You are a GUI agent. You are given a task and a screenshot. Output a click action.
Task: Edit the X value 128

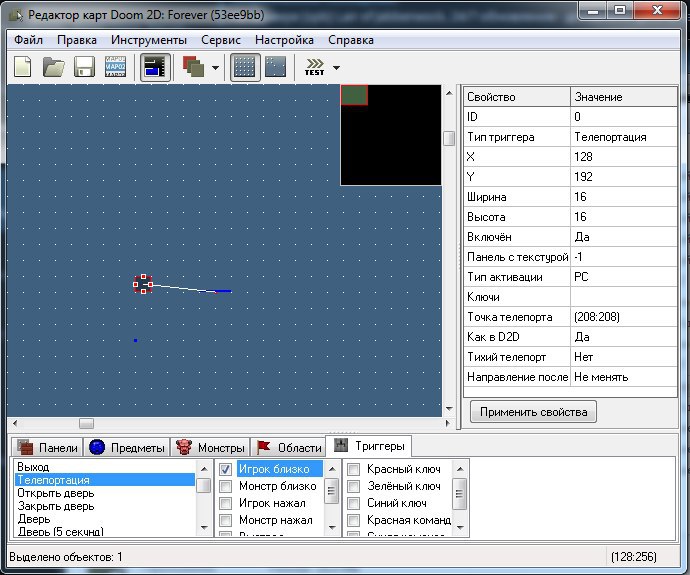click(624, 157)
